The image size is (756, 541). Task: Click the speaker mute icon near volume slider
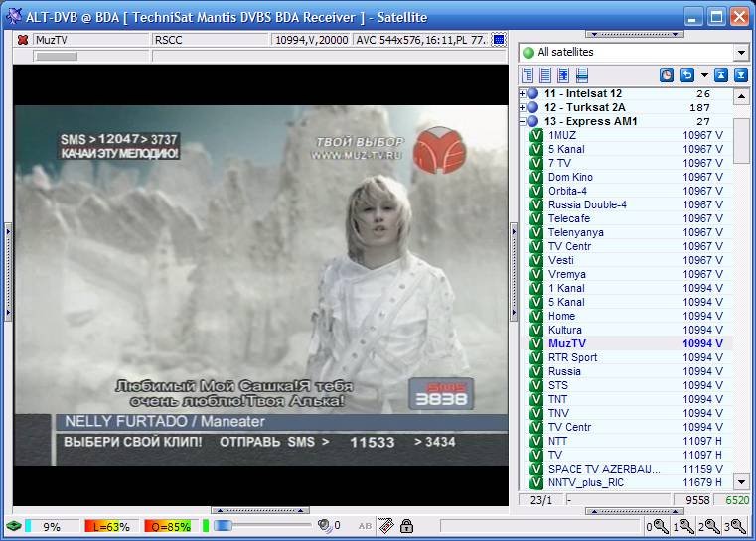click(324, 526)
